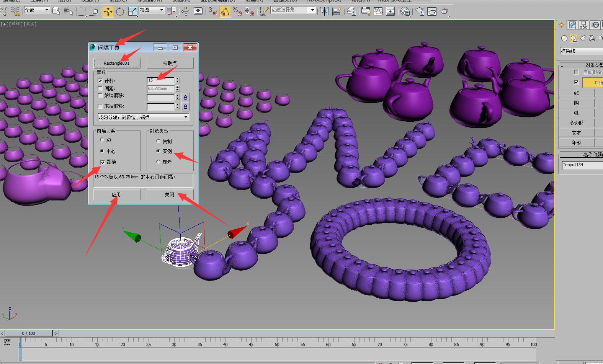Click the Mirror tool icon
The width and height of the screenshot is (603, 364).
(x=324, y=11)
